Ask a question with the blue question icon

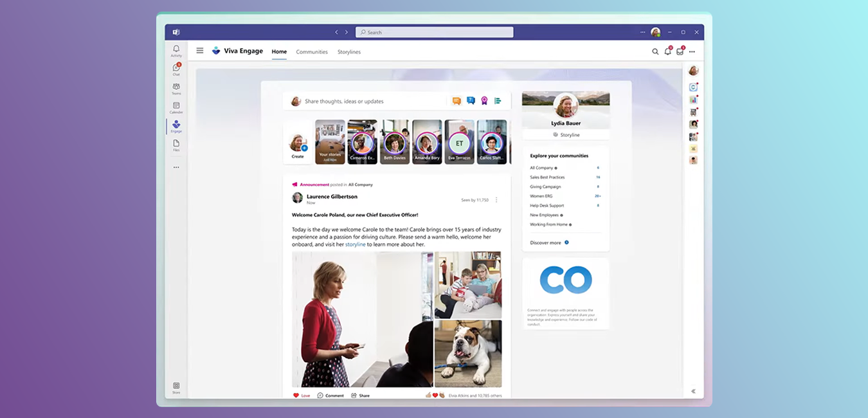click(471, 101)
